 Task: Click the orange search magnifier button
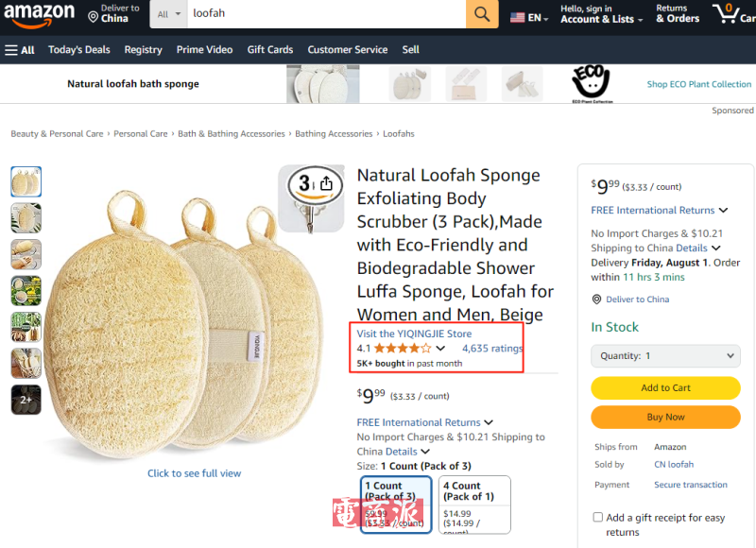(481, 14)
